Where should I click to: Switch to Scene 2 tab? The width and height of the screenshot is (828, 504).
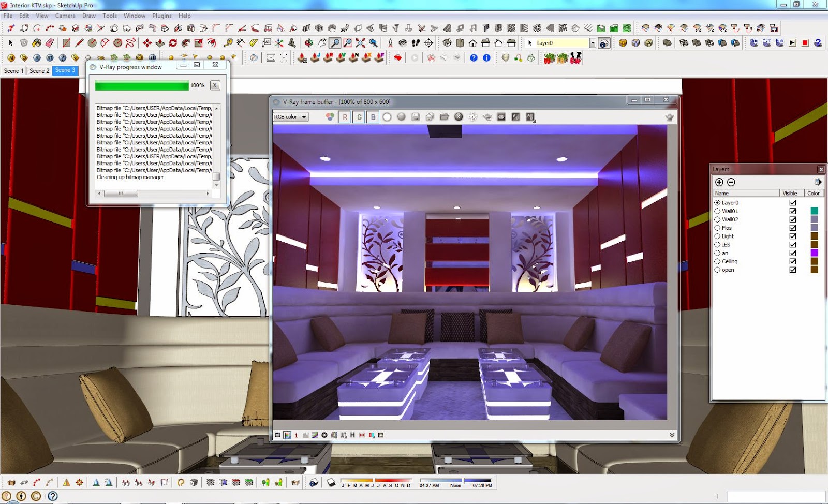pos(39,71)
